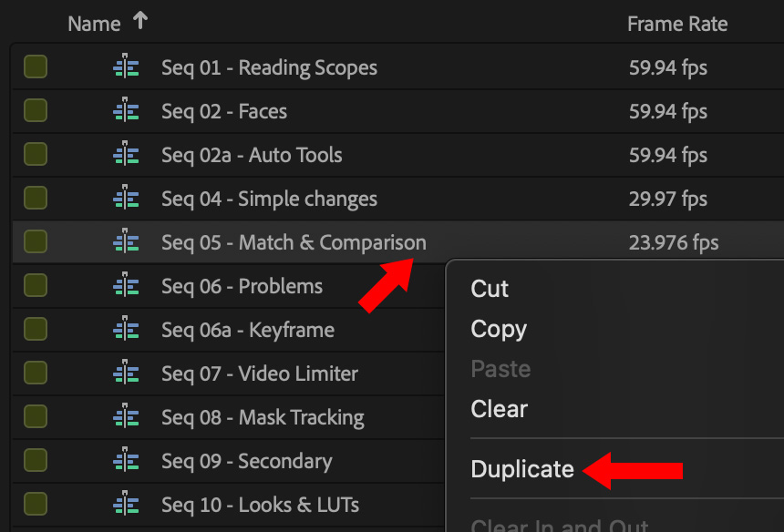Choose Duplicate from the context menu
The height and width of the screenshot is (532, 784).
click(x=522, y=469)
